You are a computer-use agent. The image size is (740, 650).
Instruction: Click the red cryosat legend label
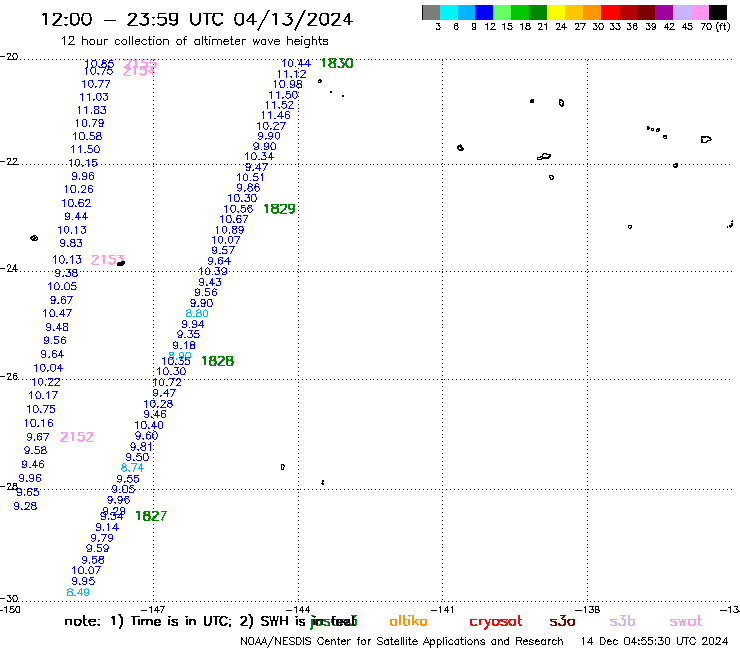click(x=496, y=622)
